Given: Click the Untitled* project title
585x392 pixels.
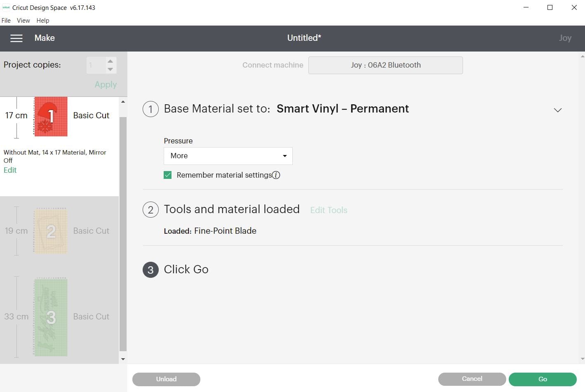Looking at the screenshot, I should [x=304, y=38].
